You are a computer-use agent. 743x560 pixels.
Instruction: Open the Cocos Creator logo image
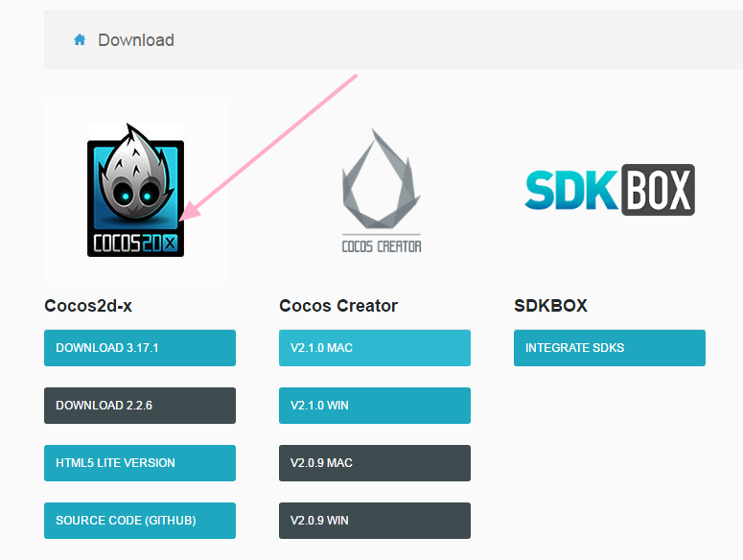coord(382,191)
